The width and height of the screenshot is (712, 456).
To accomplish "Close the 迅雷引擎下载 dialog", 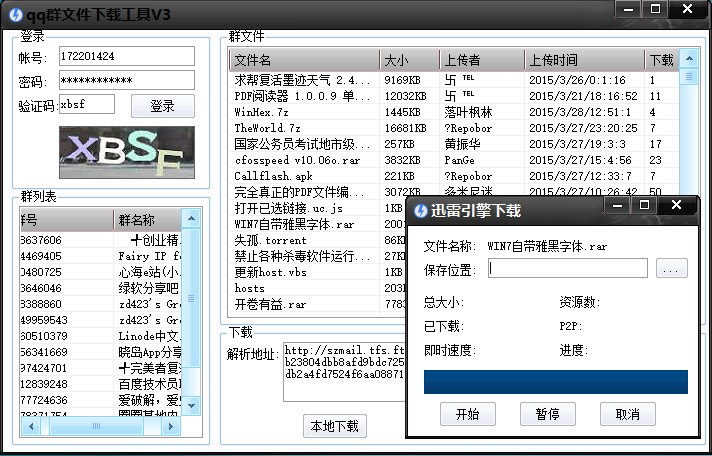I will 677,205.
